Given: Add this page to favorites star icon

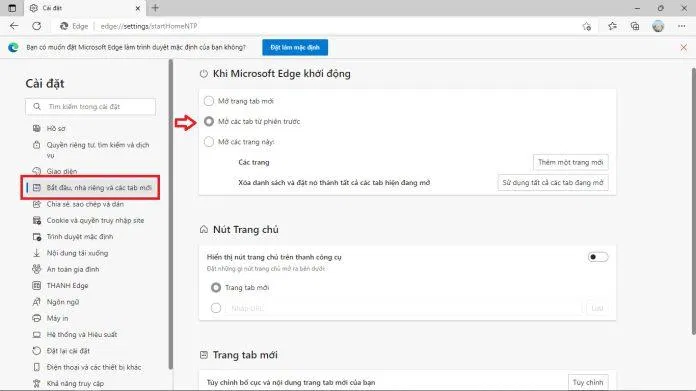Looking at the screenshot, I should [x=587, y=27].
